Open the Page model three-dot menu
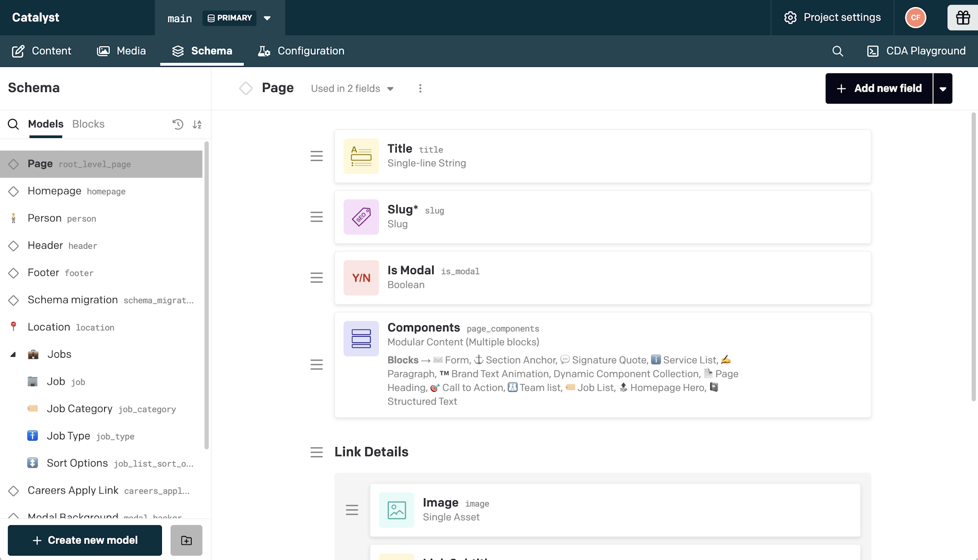978x560 pixels. tap(420, 88)
